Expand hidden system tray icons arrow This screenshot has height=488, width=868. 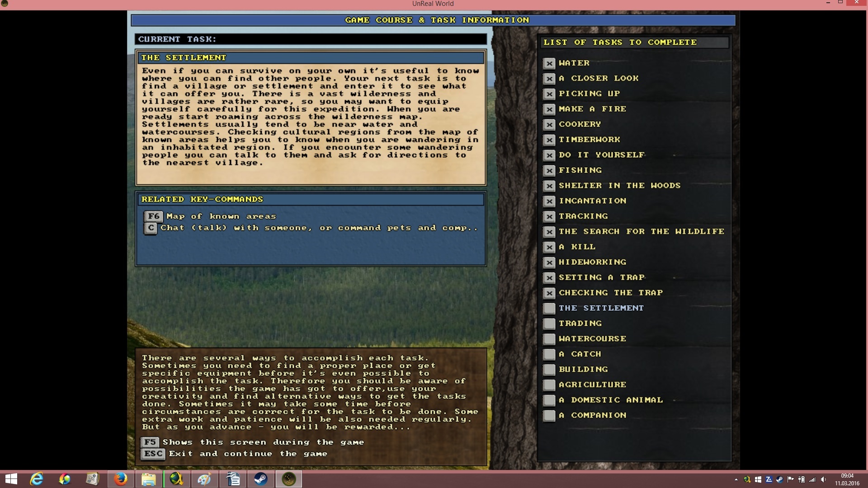[736, 479]
